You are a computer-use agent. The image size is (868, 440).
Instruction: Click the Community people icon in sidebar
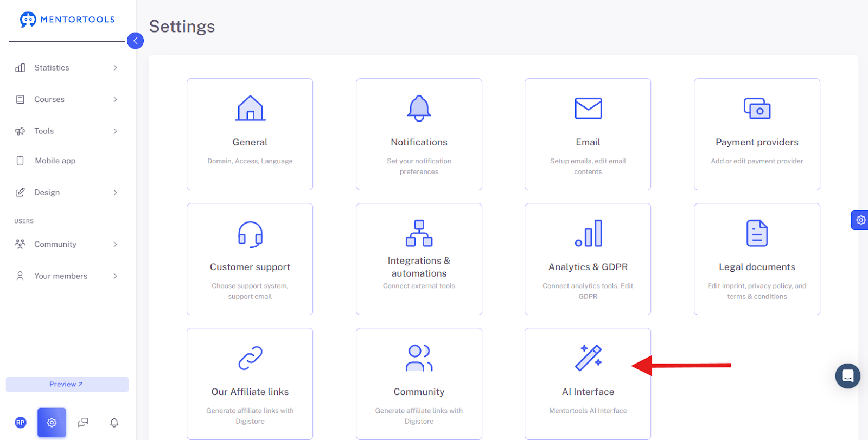[20, 244]
